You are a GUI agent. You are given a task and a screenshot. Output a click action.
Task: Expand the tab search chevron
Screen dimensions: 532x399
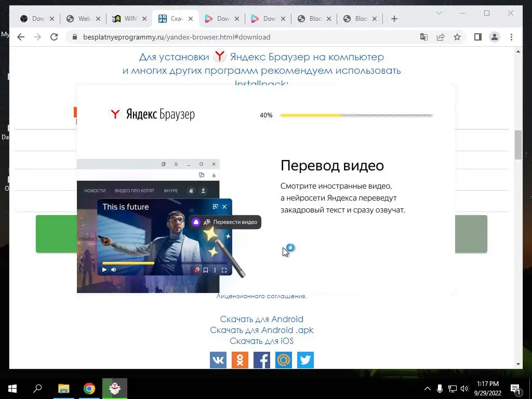click(438, 13)
